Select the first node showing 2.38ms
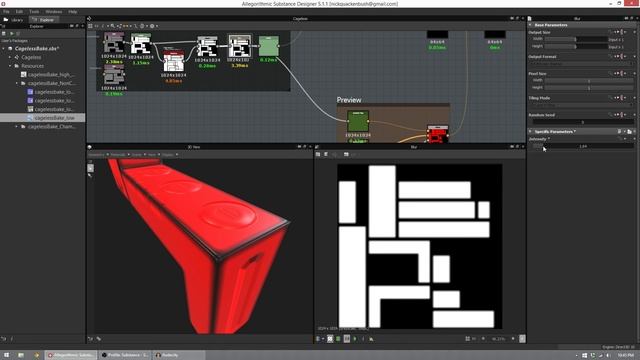Screen dimensions: 640x360 pyautogui.click(x=113, y=43)
